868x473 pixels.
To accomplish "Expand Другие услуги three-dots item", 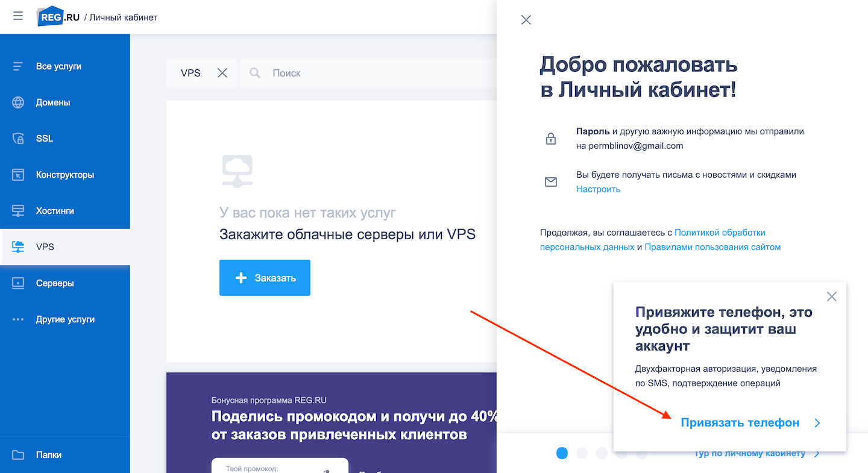I will click(18, 319).
